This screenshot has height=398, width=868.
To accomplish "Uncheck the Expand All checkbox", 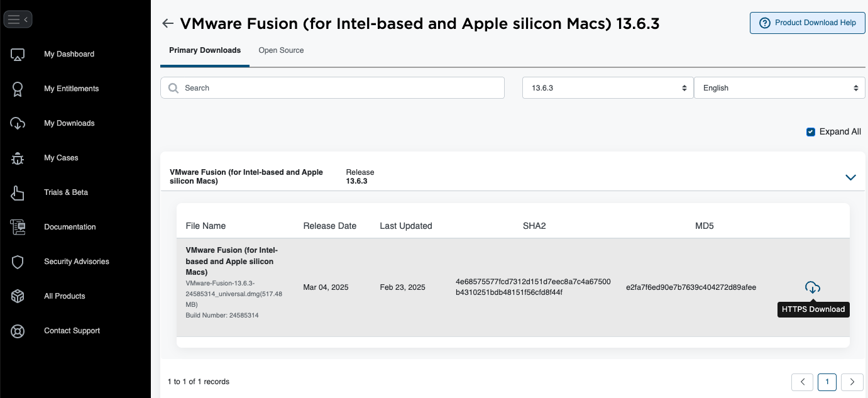I will pyautogui.click(x=811, y=132).
